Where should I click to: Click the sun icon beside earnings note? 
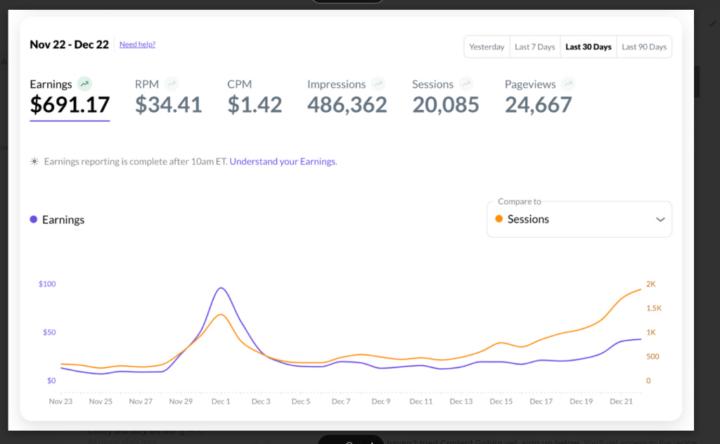pyautogui.click(x=35, y=161)
